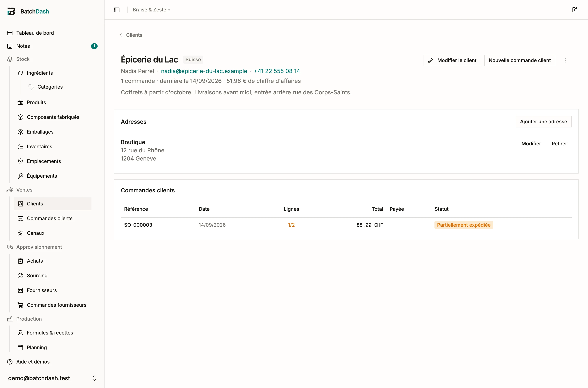Click the Total column header
This screenshot has height=388, width=588.
coord(377,209)
